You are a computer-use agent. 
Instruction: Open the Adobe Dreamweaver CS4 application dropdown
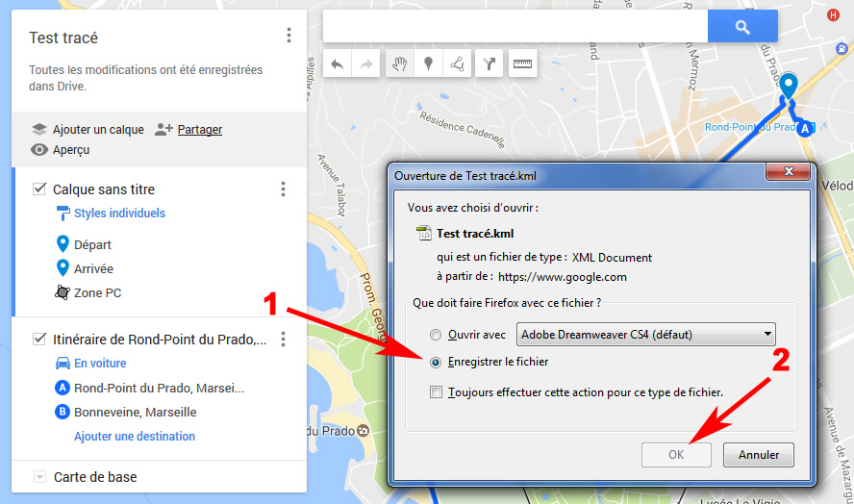tap(646, 335)
